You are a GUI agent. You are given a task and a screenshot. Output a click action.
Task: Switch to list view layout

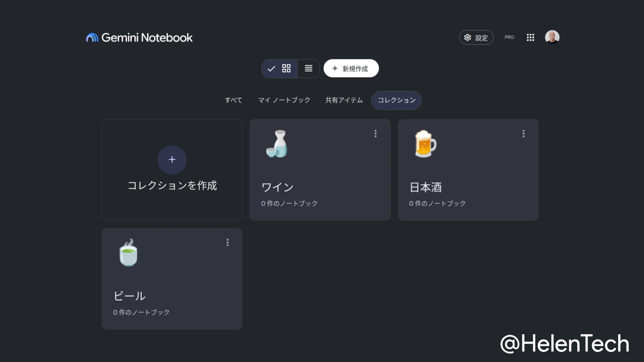pyautogui.click(x=309, y=68)
